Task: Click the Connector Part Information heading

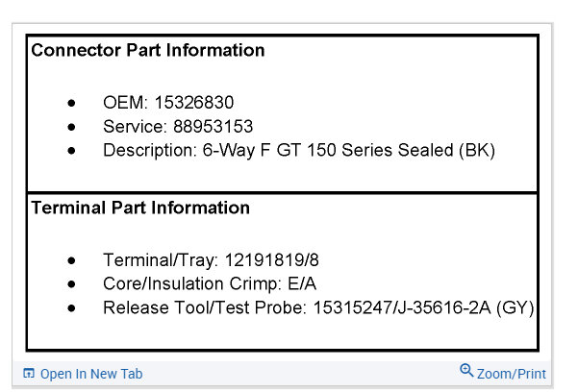Action: 148,50
